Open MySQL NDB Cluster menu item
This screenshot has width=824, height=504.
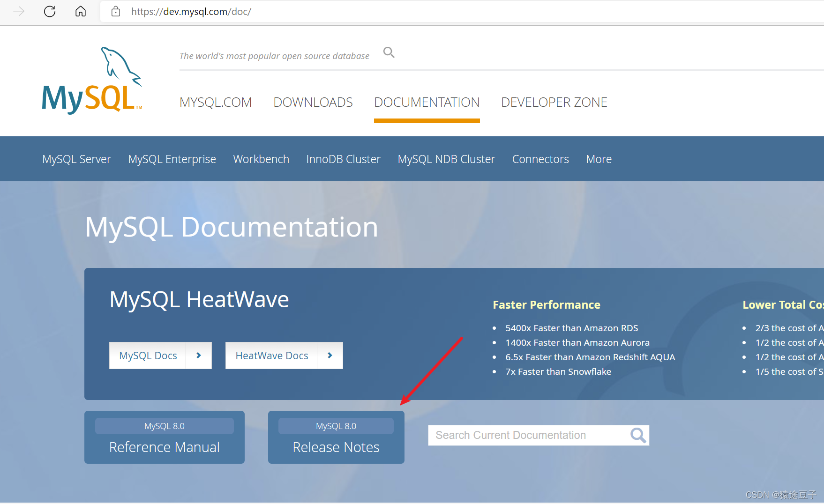(446, 159)
